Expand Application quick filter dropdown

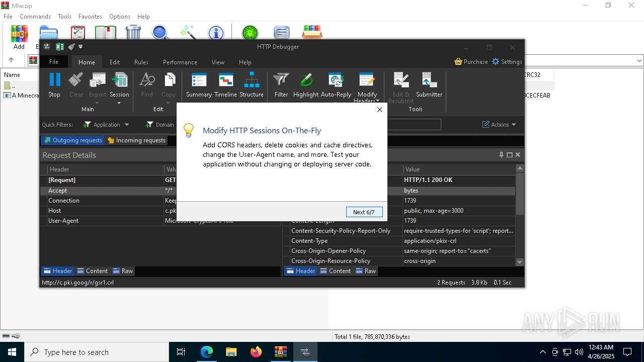click(127, 125)
